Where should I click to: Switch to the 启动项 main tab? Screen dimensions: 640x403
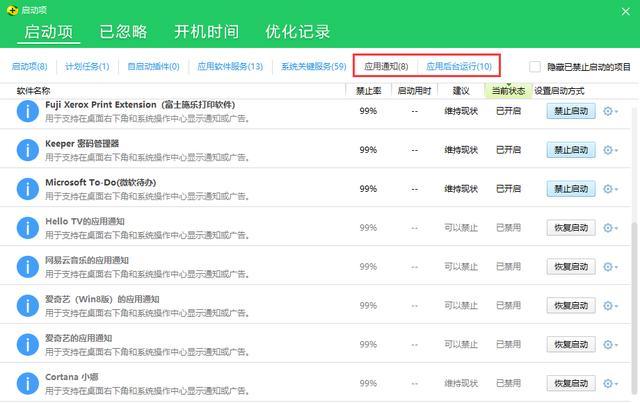click(49, 32)
